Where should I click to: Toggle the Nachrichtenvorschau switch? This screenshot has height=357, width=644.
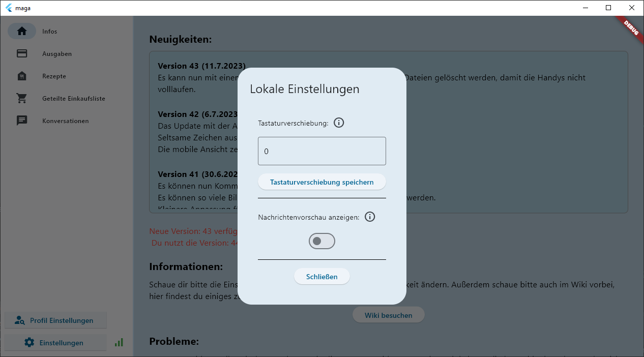tap(322, 241)
